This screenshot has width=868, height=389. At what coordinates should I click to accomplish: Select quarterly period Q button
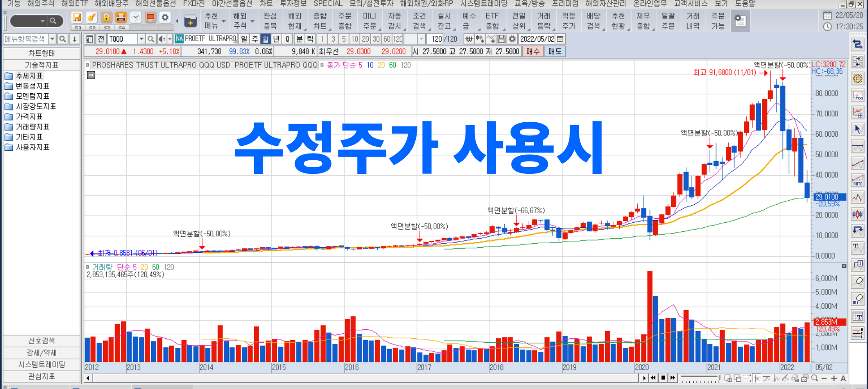click(x=287, y=39)
